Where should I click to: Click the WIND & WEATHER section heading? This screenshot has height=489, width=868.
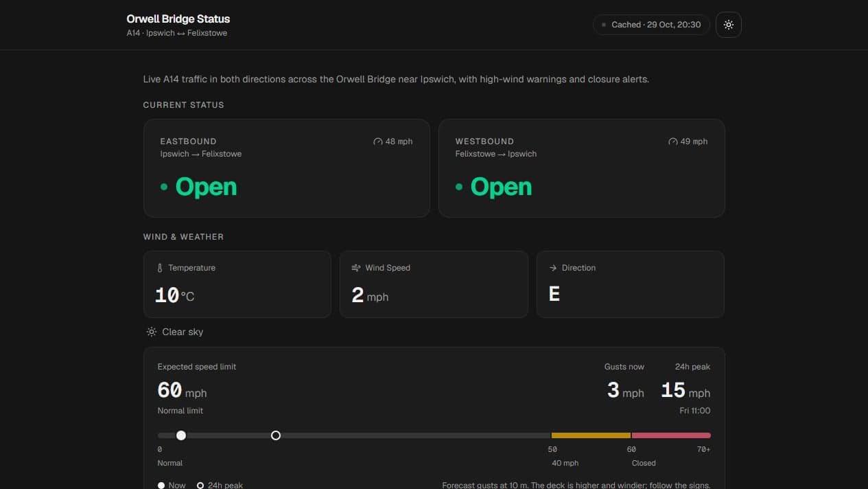[183, 237]
